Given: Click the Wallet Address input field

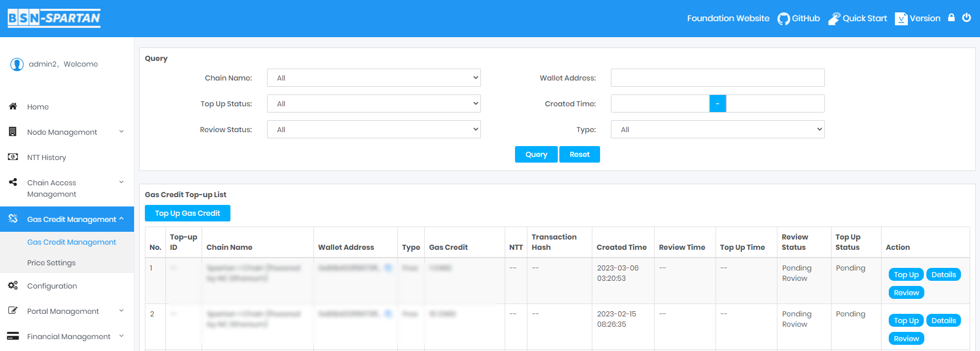Looking at the screenshot, I should [x=717, y=78].
